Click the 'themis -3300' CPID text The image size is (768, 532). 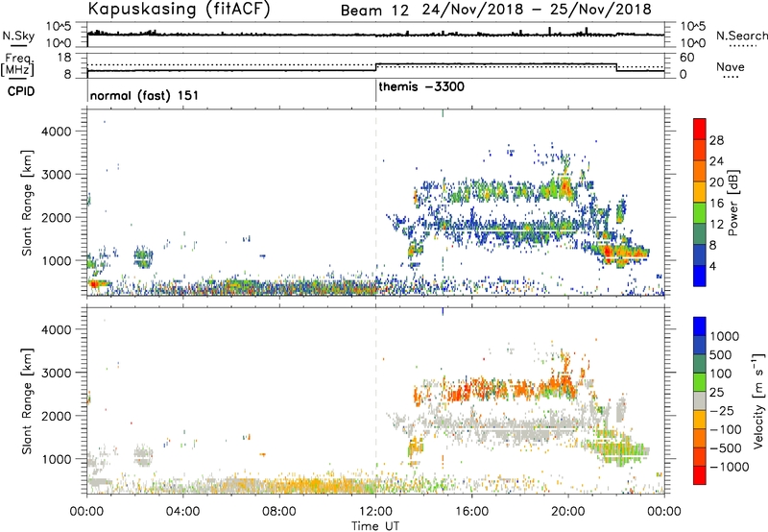tap(421, 86)
